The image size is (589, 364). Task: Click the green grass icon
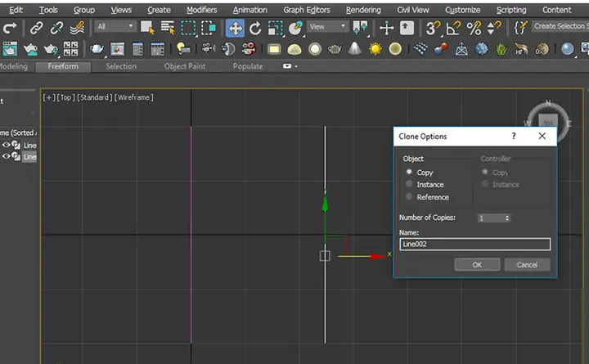(501, 49)
